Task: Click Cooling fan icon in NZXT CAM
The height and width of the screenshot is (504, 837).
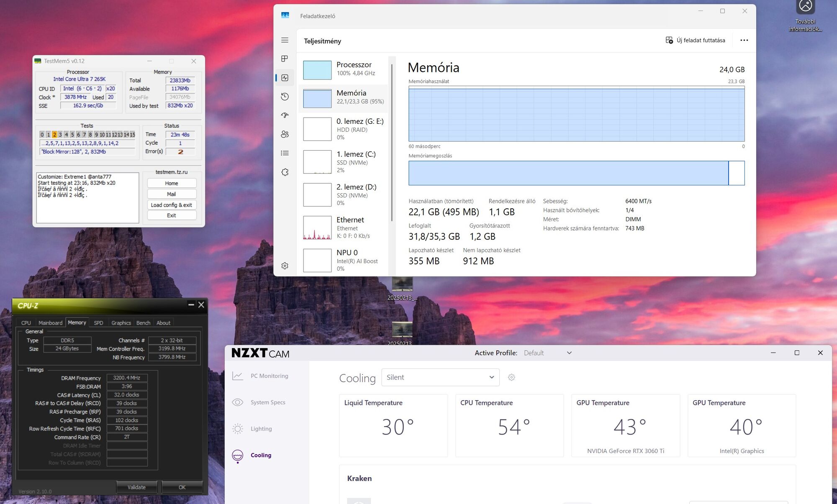Action: pos(237,455)
